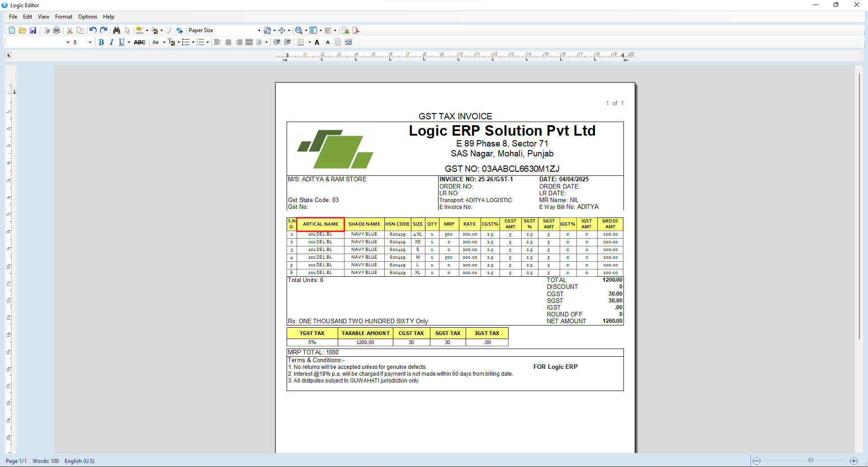
Task: Click the Cut scissors icon
Action: [70, 30]
